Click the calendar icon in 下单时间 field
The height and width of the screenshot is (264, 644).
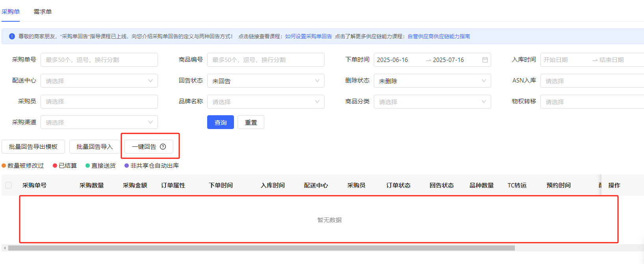click(485, 60)
